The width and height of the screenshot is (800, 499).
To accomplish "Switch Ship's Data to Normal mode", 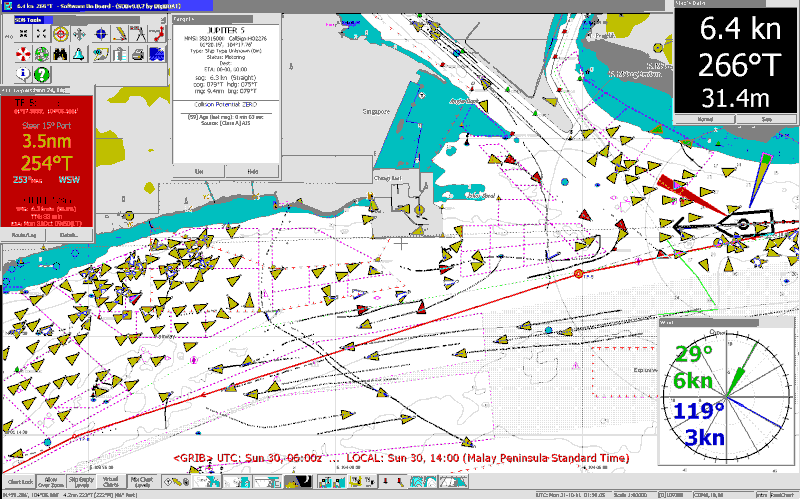I will pyautogui.click(x=705, y=118).
